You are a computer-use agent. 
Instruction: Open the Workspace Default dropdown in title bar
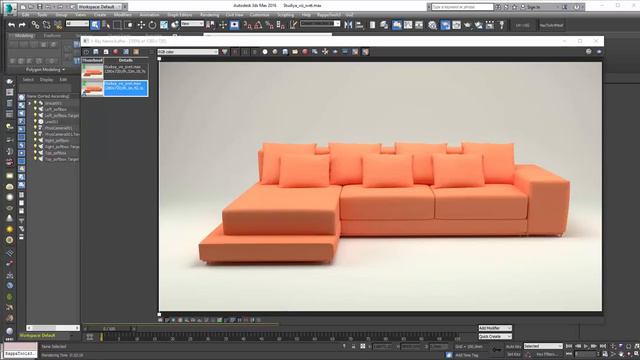click(100, 7)
